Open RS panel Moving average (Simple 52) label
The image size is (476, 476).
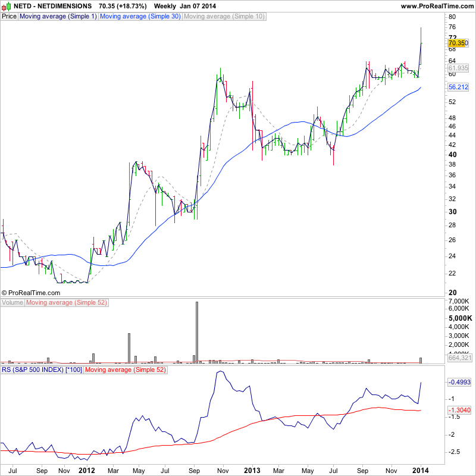126,369
